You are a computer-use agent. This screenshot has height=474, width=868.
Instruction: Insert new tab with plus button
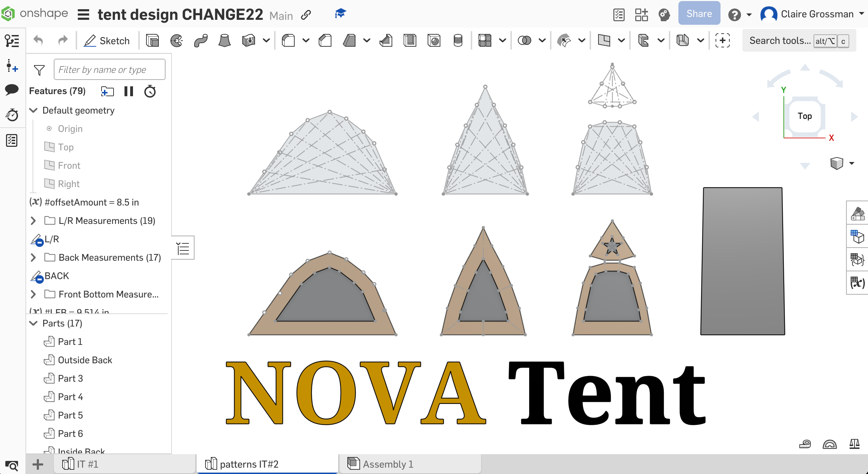pyautogui.click(x=38, y=464)
